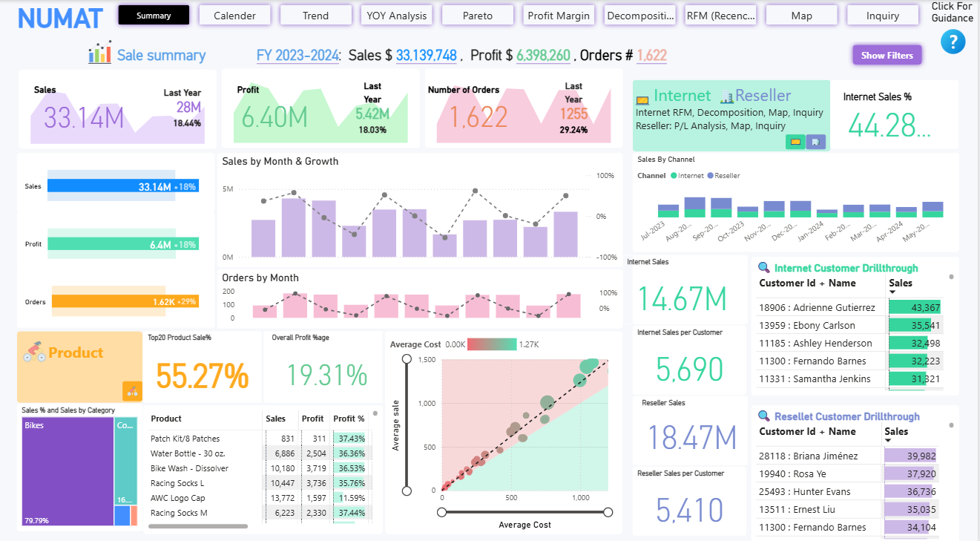The image size is (980, 541).
Task: Sort product table by Profit column header
Action: point(312,419)
